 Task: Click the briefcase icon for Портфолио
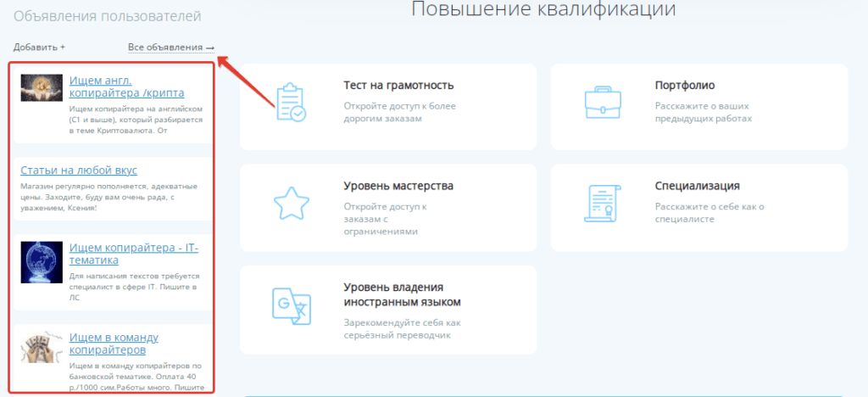(603, 103)
